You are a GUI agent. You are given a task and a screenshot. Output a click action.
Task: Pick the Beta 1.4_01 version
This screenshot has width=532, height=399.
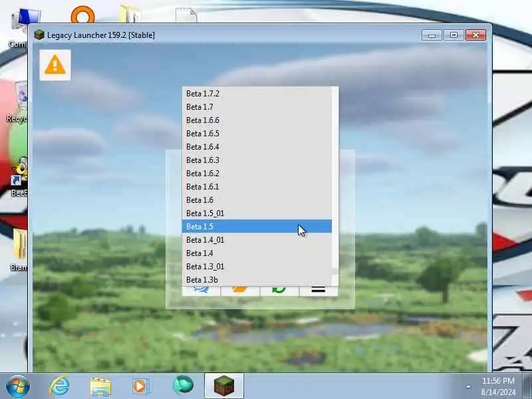pos(257,240)
